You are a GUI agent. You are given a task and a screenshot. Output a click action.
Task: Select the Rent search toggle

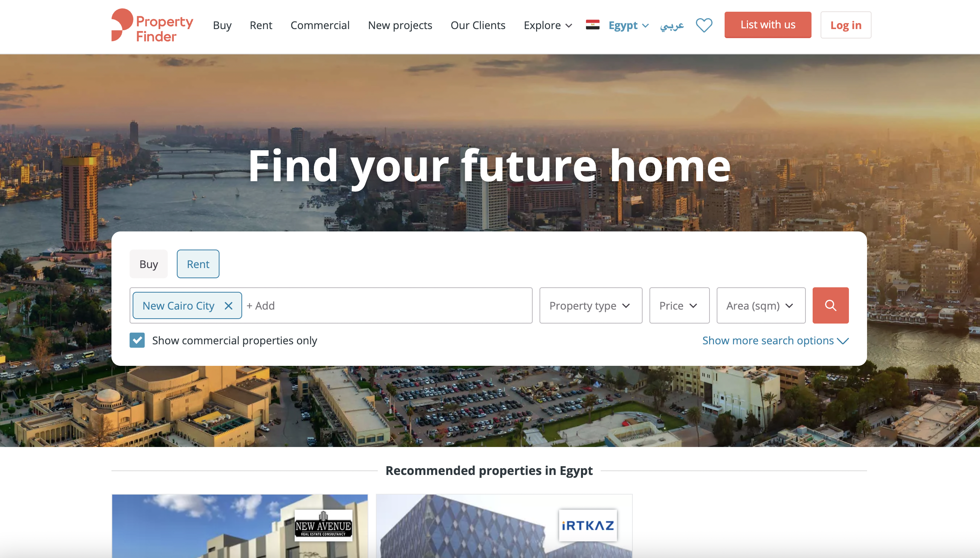198,264
